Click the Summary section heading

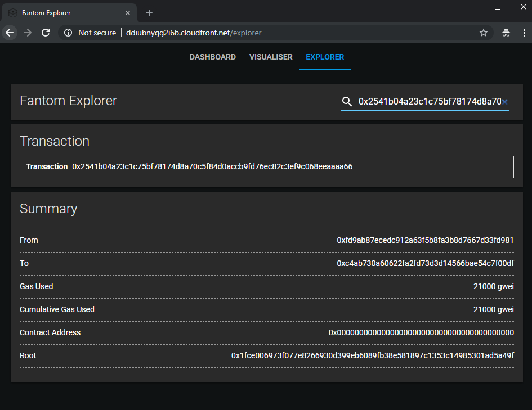pyautogui.click(x=48, y=209)
